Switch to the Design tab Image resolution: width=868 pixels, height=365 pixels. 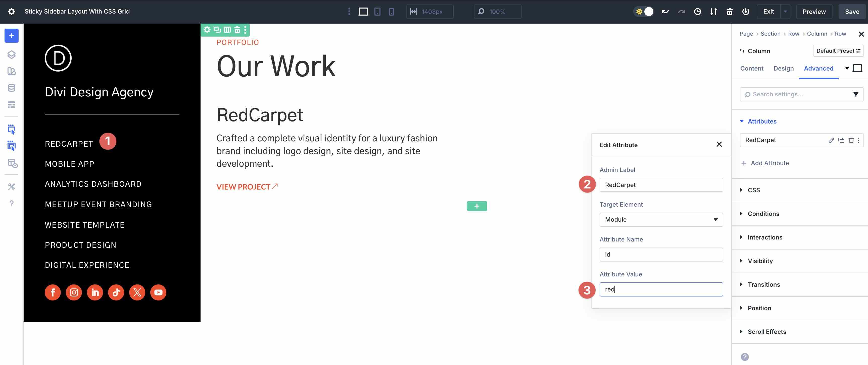(x=783, y=68)
